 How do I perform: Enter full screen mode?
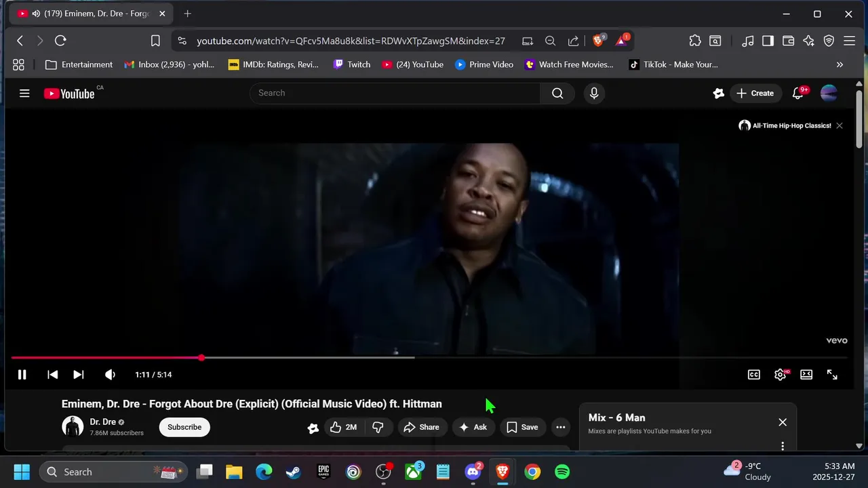click(x=832, y=374)
